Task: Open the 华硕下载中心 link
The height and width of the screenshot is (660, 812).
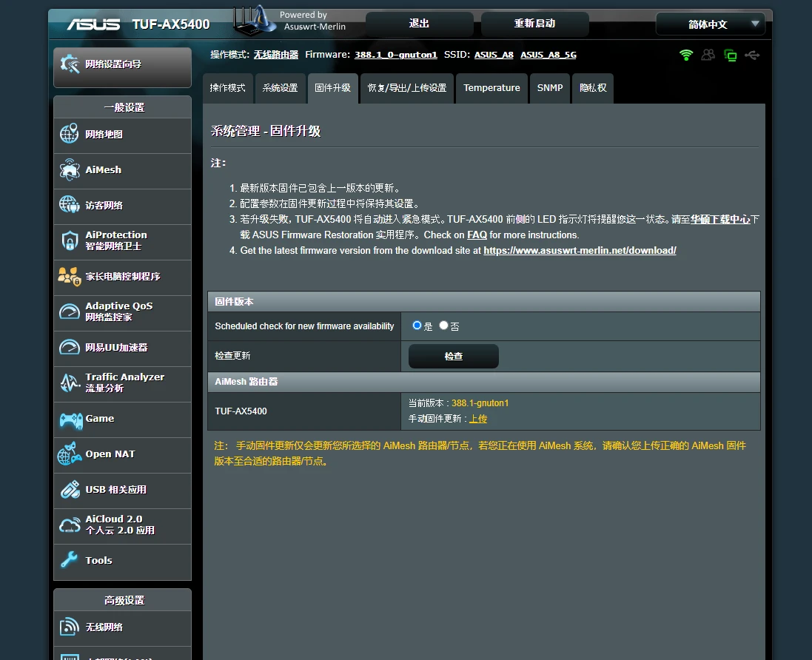Action: (x=720, y=220)
